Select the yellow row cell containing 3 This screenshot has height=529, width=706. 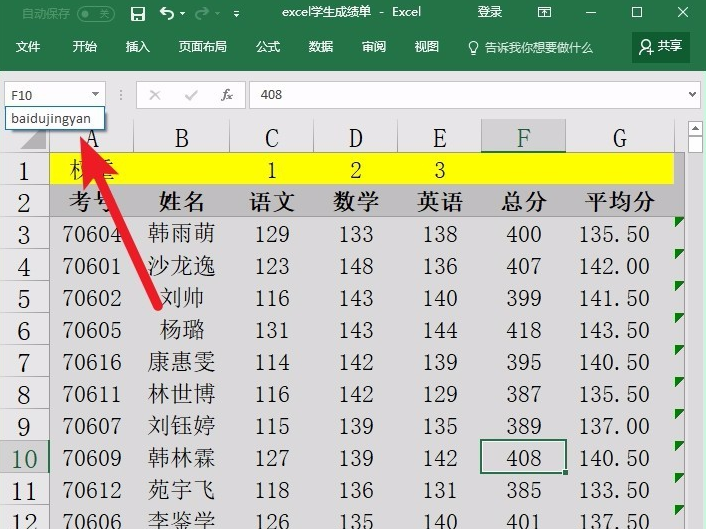coord(439,170)
